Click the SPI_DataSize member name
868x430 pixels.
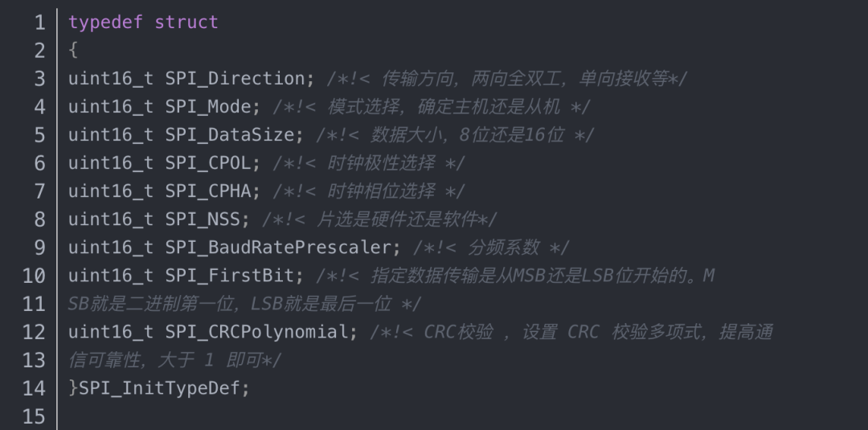(229, 135)
